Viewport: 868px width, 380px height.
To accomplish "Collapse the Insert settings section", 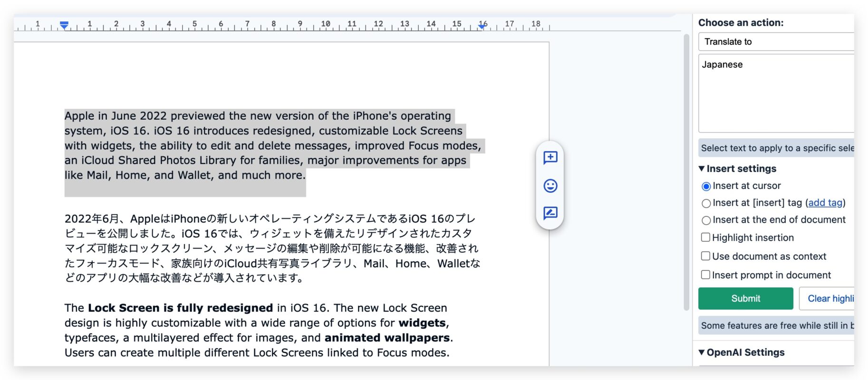I will (737, 169).
